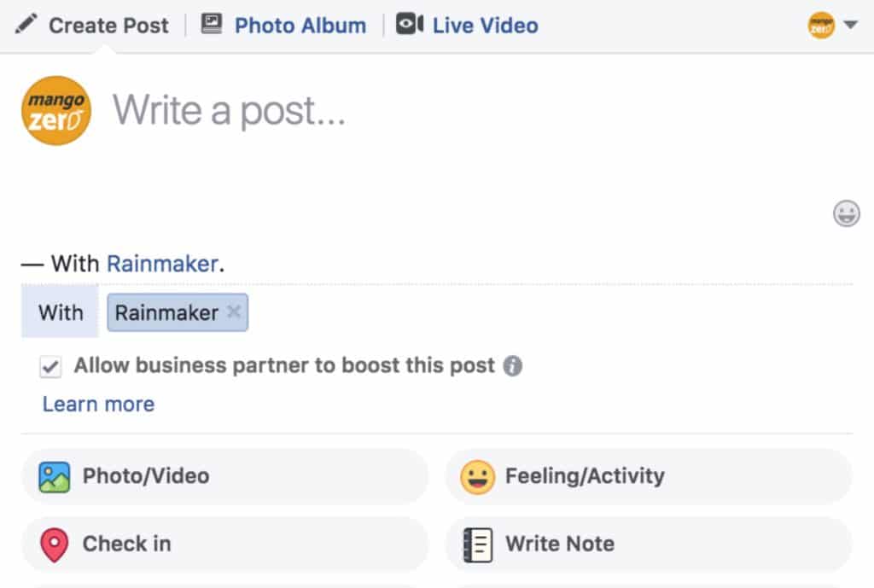
Task: Uncheck Allow business partner to boost
Action: coord(50,367)
